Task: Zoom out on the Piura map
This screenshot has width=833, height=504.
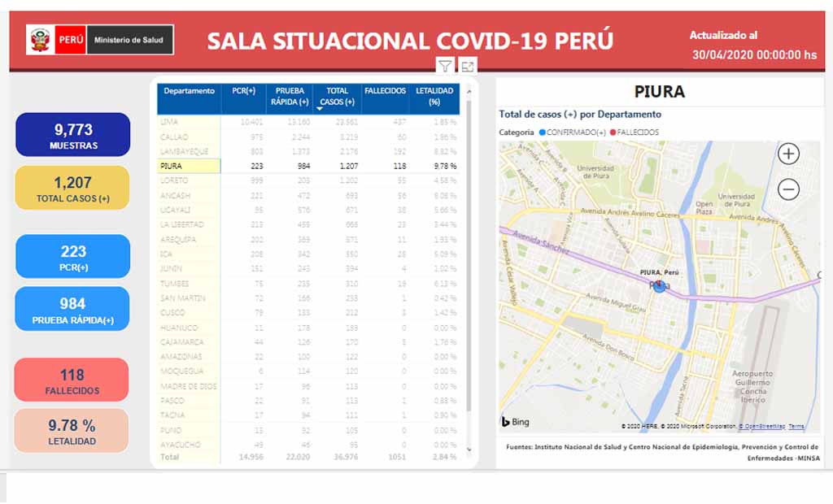Action: [x=788, y=189]
